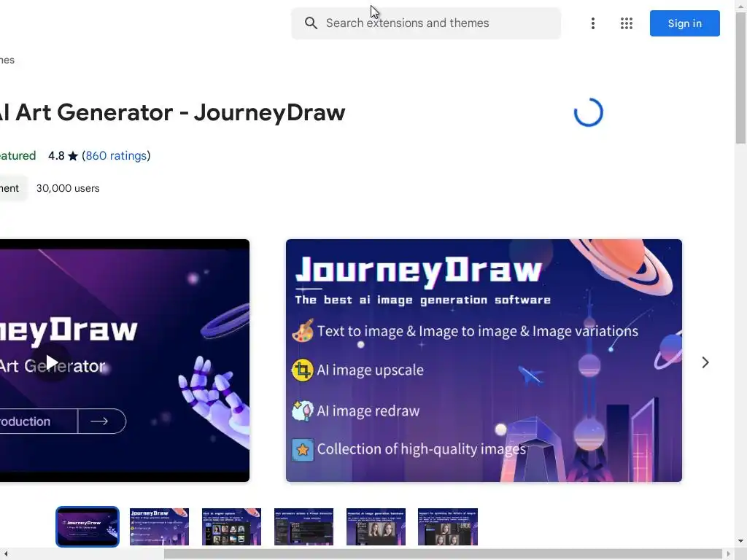This screenshot has height=560, width=747.
Task: Play the JourneyDraw intro video
Action: click(x=52, y=362)
